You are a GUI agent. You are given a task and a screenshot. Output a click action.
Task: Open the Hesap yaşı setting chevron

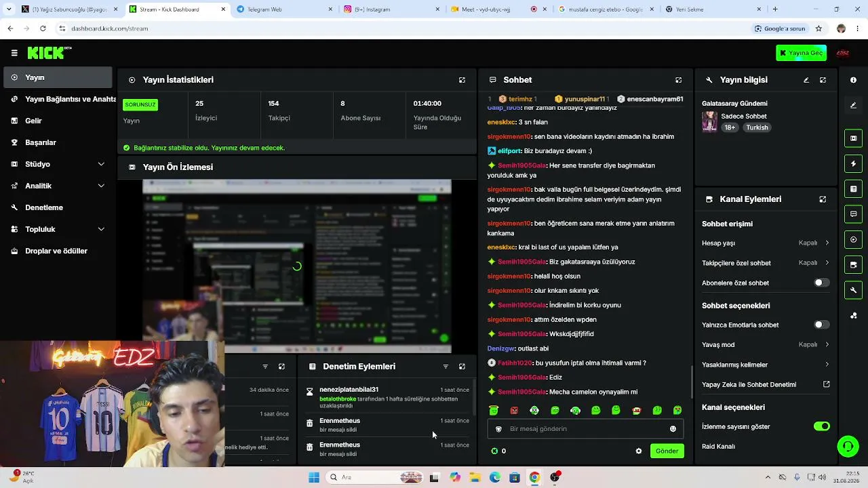click(x=827, y=243)
